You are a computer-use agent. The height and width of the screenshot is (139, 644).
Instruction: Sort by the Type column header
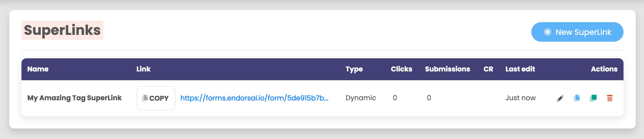[354, 69]
